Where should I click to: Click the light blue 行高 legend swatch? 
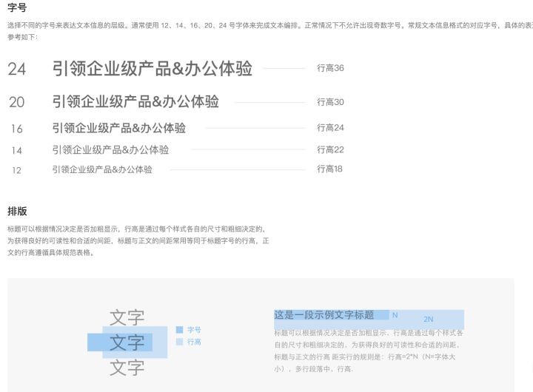pyautogui.click(x=179, y=342)
